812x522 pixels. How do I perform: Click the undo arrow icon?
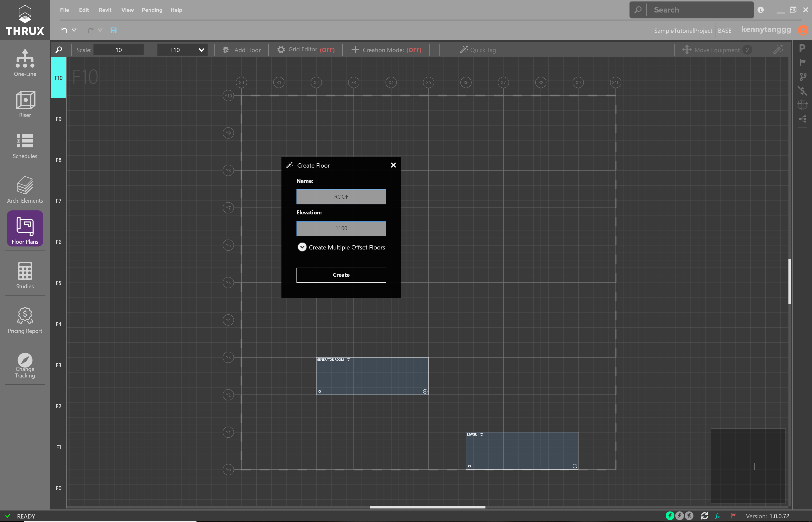[x=64, y=30]
